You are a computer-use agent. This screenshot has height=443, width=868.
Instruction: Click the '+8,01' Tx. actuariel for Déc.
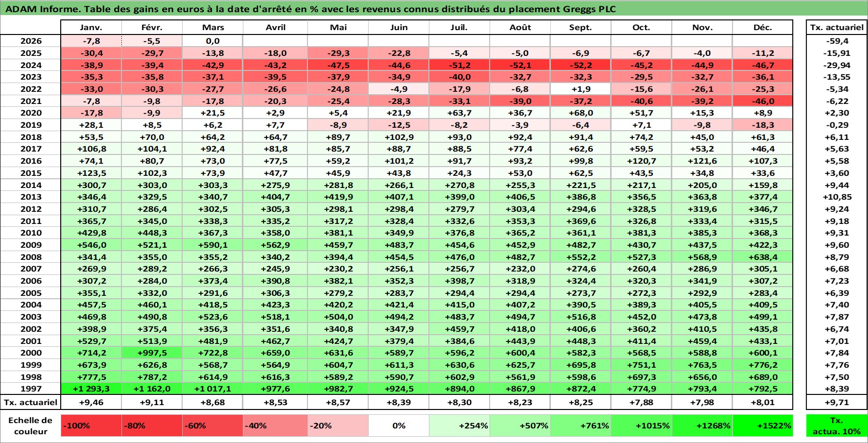coord(763,402)
